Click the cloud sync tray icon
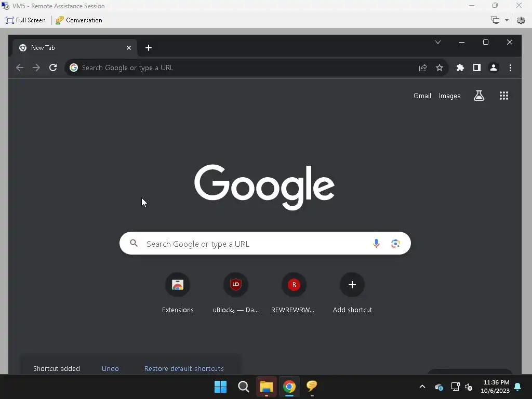 coord(438,387)
